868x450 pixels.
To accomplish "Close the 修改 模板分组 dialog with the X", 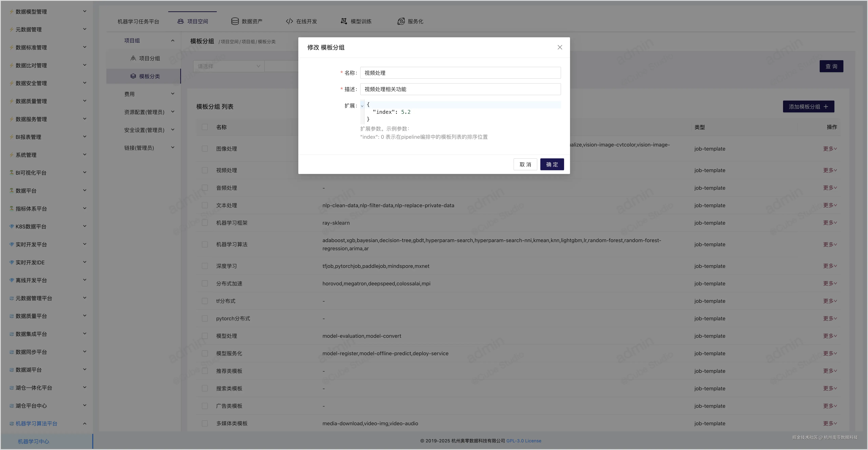I will click(x=560, y=47).
